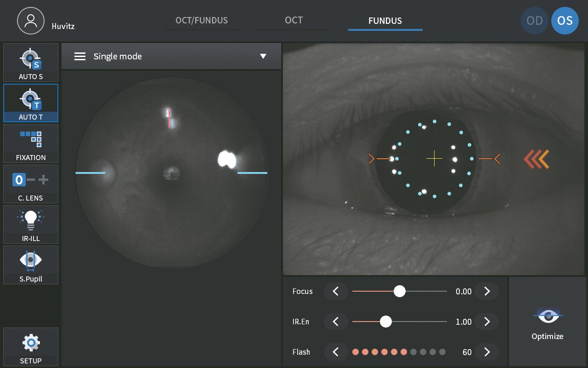Click the Flash level dot indicator

pyautogui.click(x=399, y=352)
